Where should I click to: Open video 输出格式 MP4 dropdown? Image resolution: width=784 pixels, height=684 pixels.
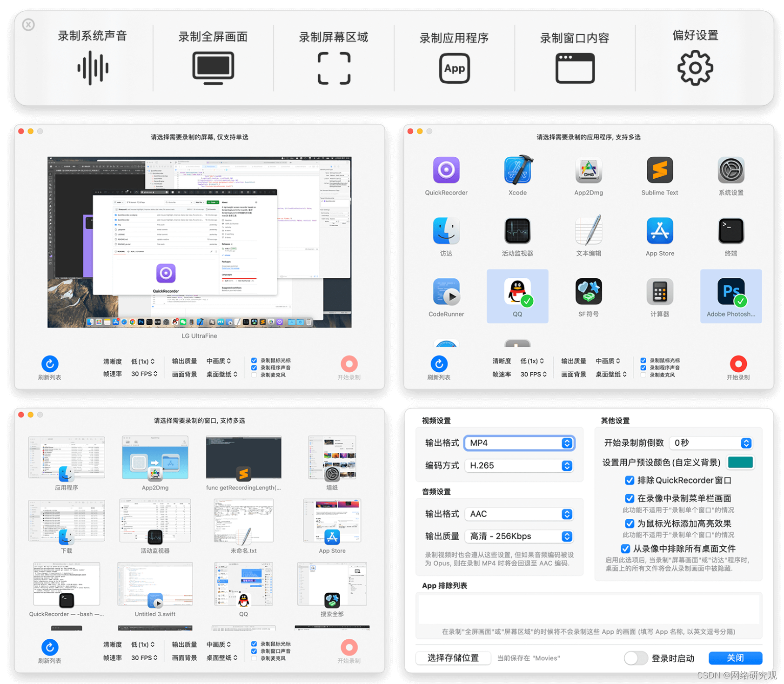[x=519, y=443]
